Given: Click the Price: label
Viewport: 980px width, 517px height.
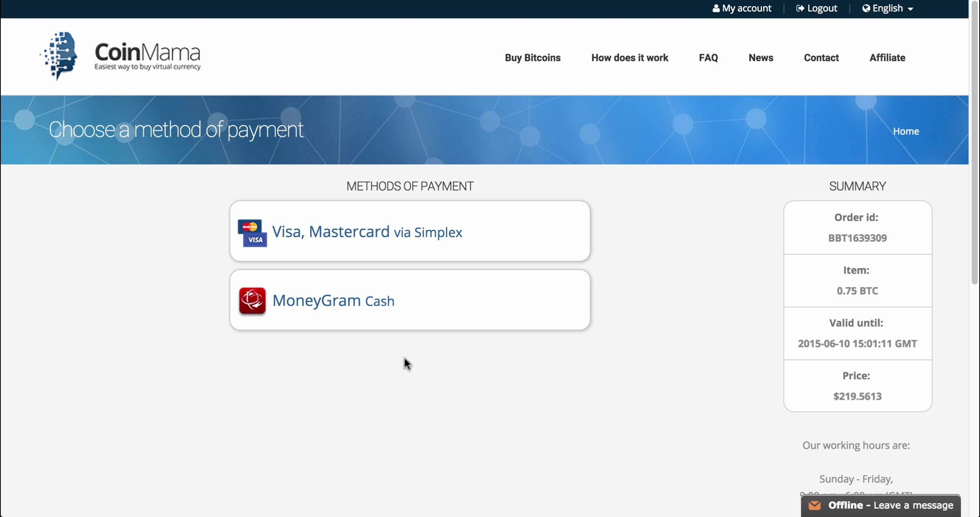Looking at the screenshot, I should (x=856, y=376).
